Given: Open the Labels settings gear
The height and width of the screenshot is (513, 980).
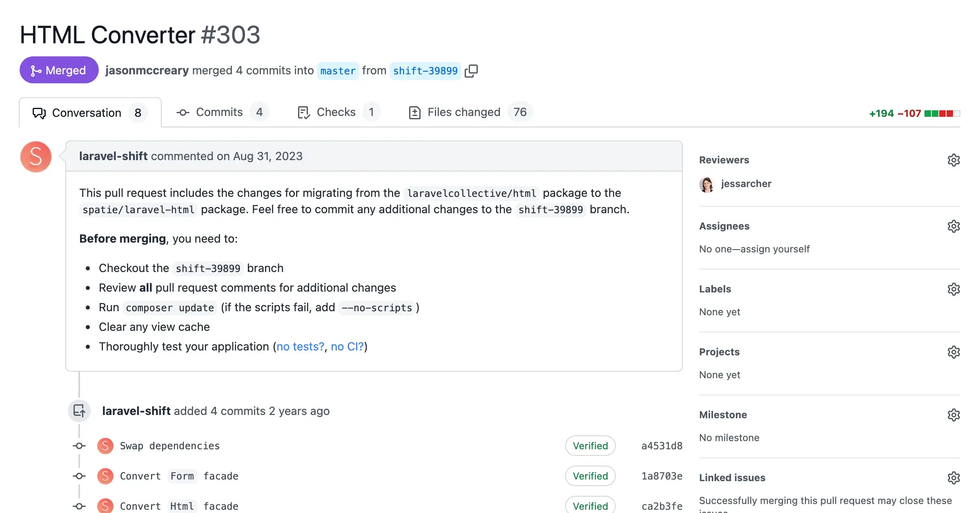Looking at the screenshot, I should click(x=954, y=289).
